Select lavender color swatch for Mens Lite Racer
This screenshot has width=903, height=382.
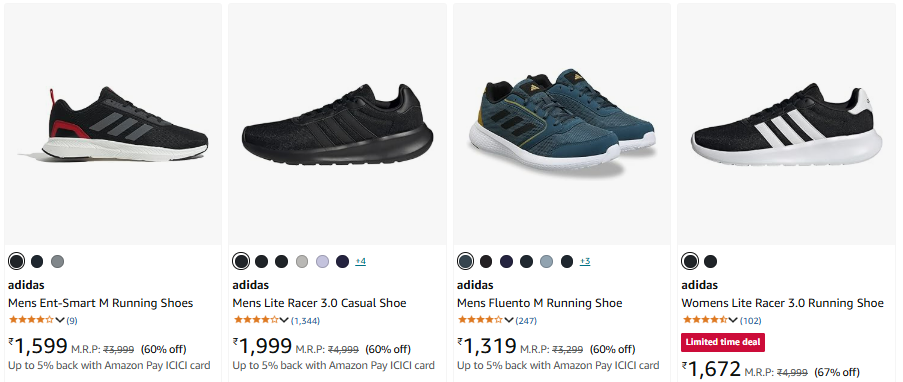pyautogui.click(x=322, y=262)
